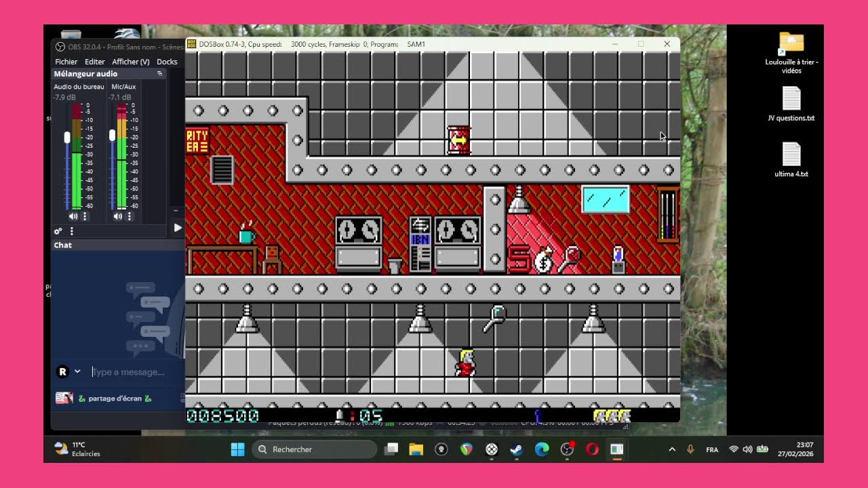868x488 pixels.
Task: Click the OBS logo in title bar
Action: [60, 47]
